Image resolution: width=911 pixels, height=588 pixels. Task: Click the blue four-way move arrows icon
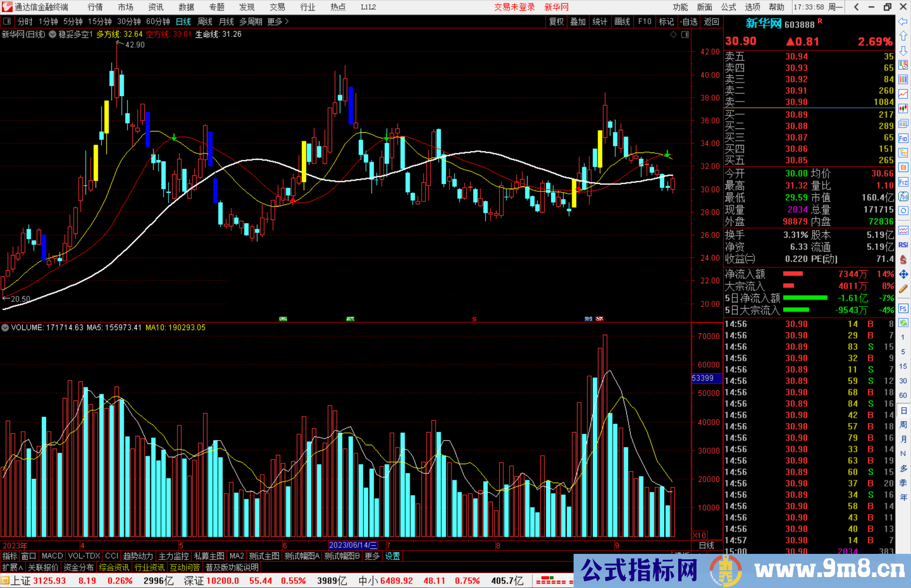[x=903, y=274]
